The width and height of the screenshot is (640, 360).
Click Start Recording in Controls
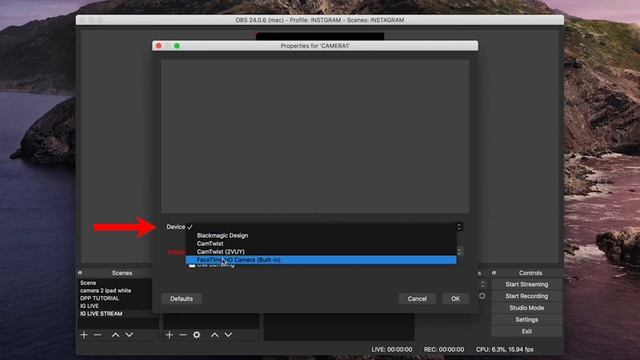[x=527, y=296]
